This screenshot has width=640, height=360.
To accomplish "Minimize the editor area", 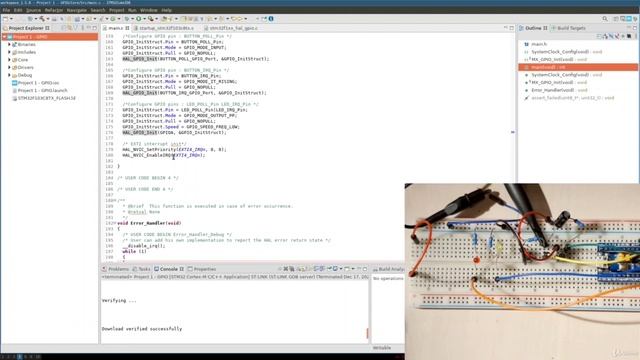I will (505, 28).
